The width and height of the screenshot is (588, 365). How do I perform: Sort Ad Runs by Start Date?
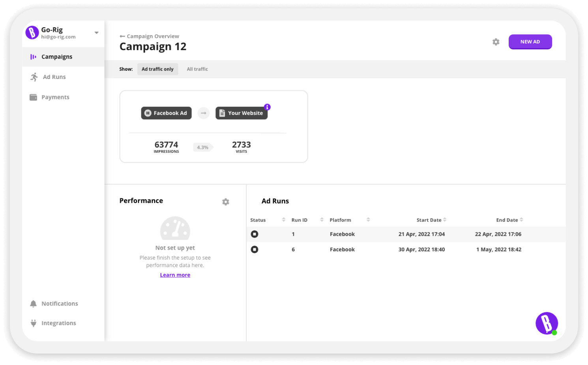(444, 220)
